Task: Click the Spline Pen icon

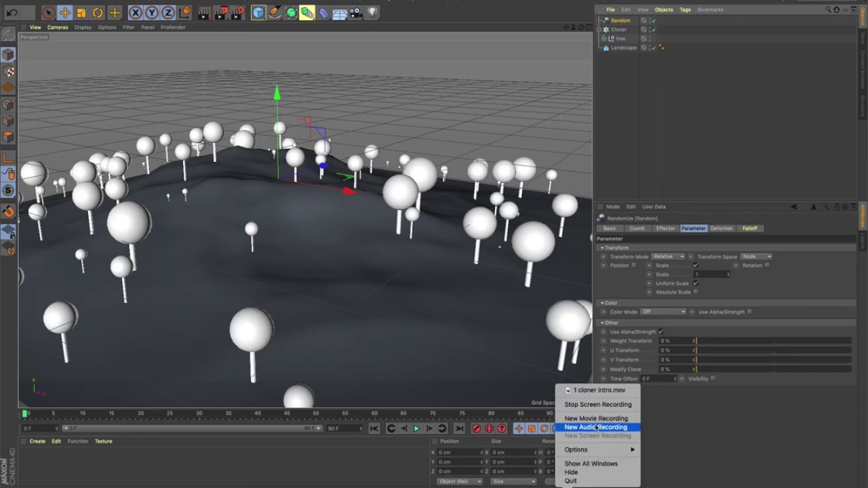Action: click(x=275, y=12)
